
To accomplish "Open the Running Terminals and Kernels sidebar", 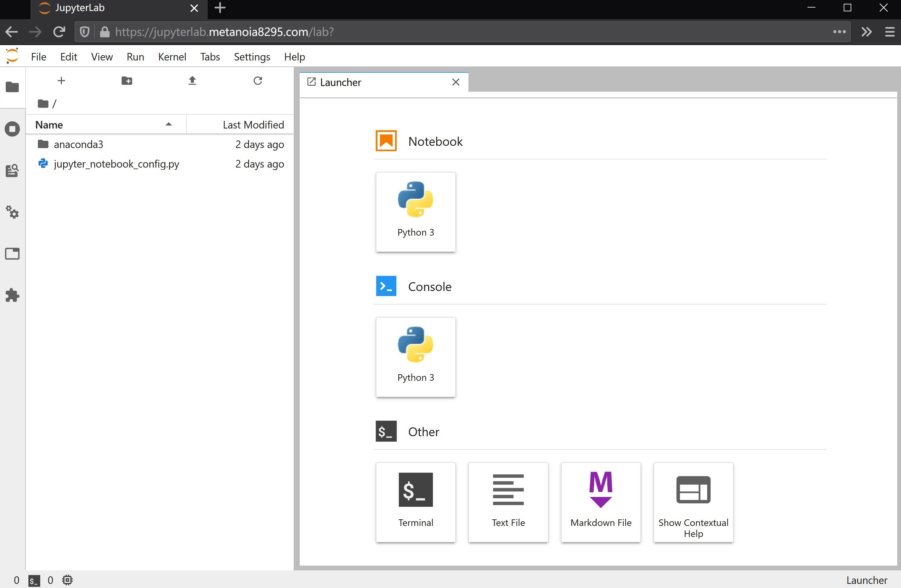I will click(x=12, y=129).
